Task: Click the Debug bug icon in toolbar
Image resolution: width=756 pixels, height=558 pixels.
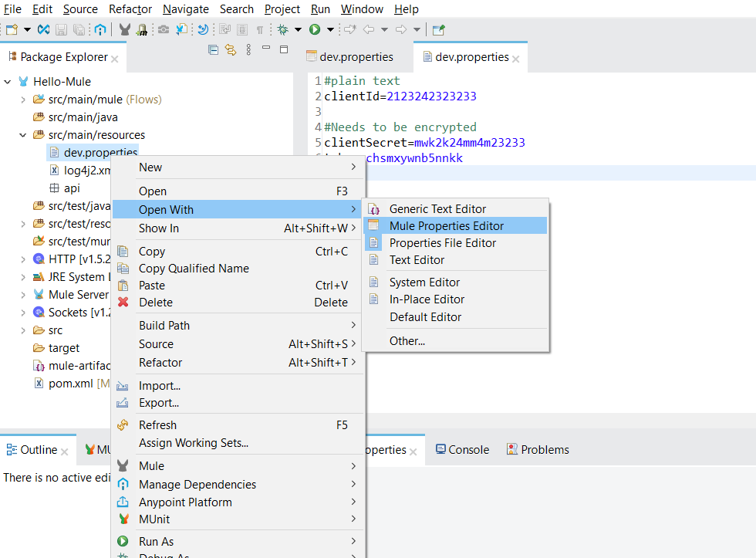Action: click(283, 30)
